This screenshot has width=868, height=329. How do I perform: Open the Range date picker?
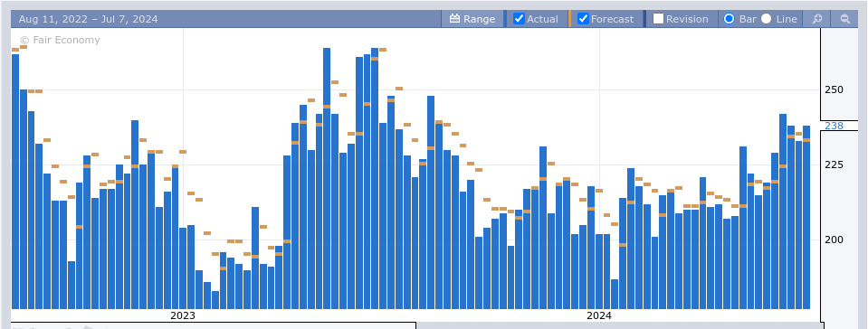[472, 19]
